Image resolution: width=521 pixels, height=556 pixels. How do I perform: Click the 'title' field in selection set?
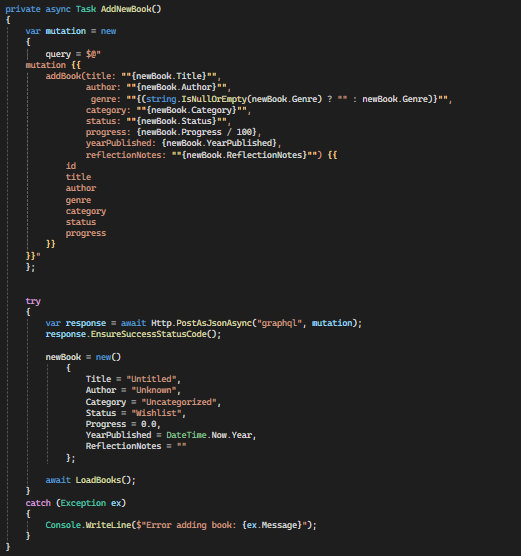point(78,177)
